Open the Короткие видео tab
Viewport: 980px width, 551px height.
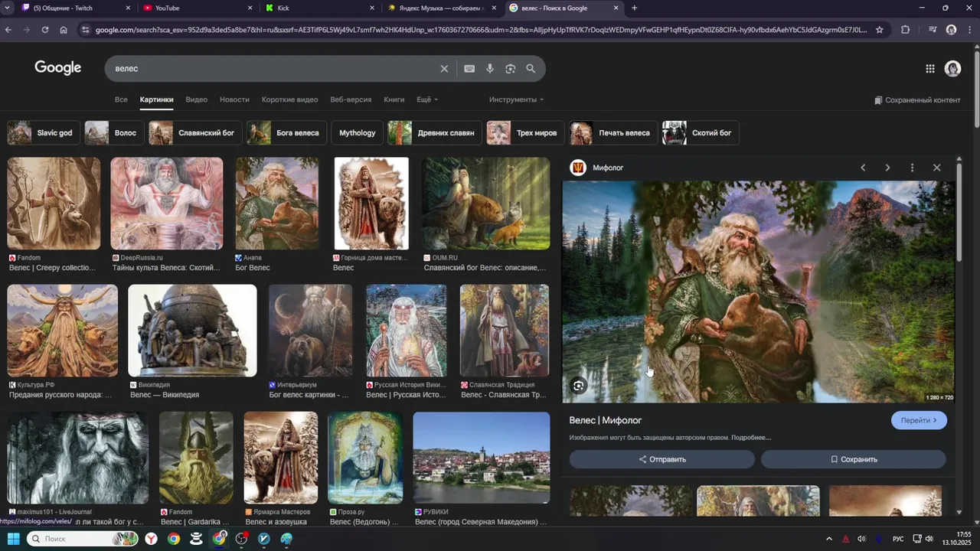[289, 99]
